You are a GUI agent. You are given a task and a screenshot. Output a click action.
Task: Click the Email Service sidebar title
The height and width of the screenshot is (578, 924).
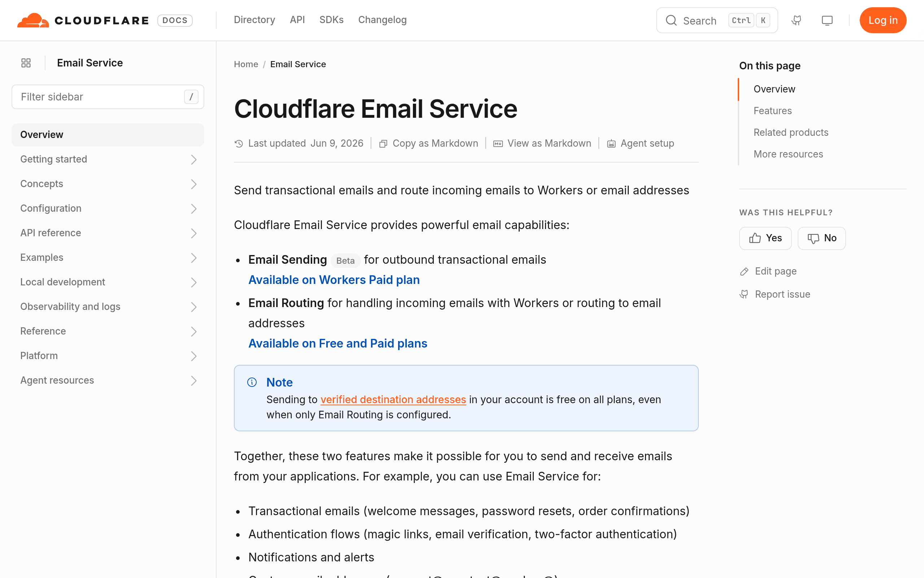(x=90, y=63)
